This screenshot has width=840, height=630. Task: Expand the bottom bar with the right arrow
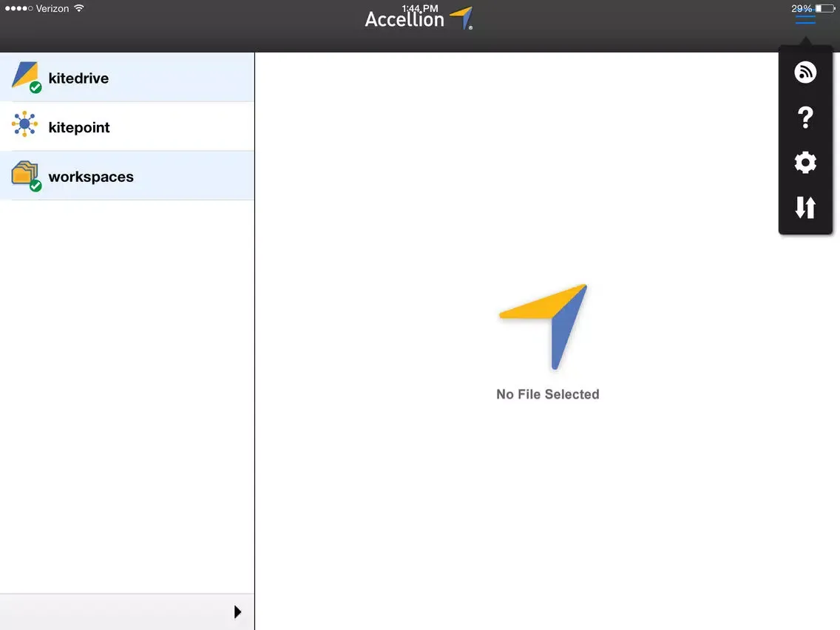(x=237, y=612)
